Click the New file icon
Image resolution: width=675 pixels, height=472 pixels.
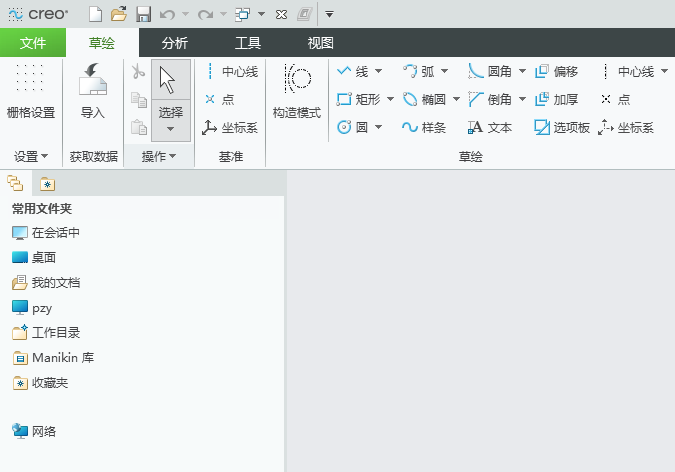click(96, 14)
